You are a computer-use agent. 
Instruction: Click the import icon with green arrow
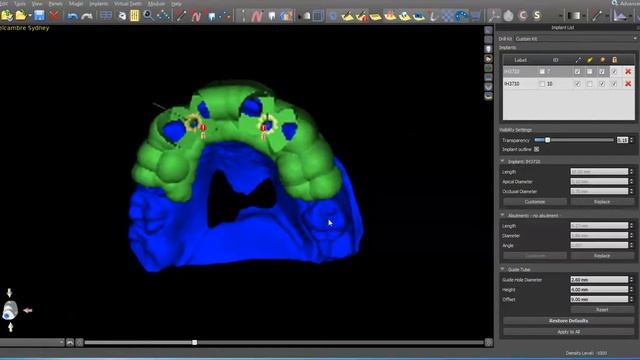7,16
